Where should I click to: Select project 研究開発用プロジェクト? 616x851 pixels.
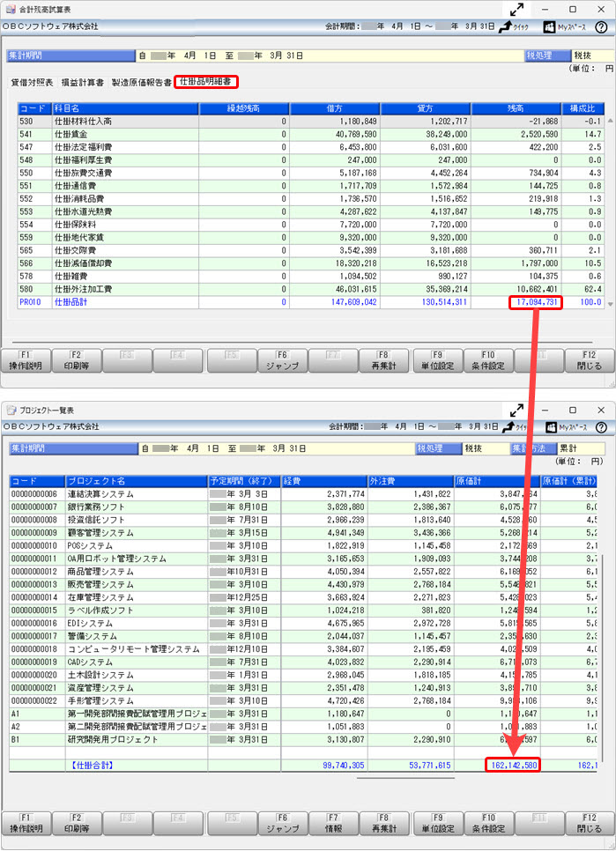coord(303,740)
